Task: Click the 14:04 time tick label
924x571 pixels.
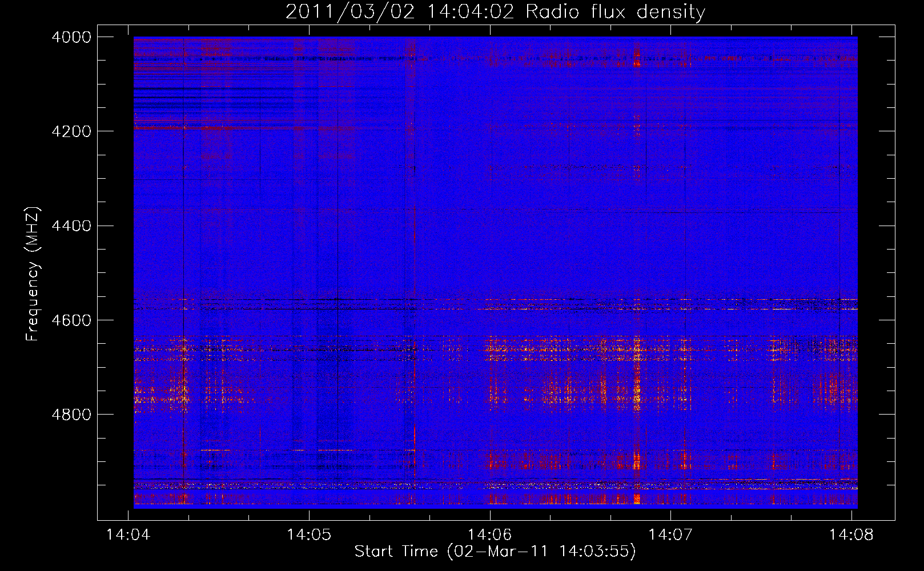Action: pos(128,535)
